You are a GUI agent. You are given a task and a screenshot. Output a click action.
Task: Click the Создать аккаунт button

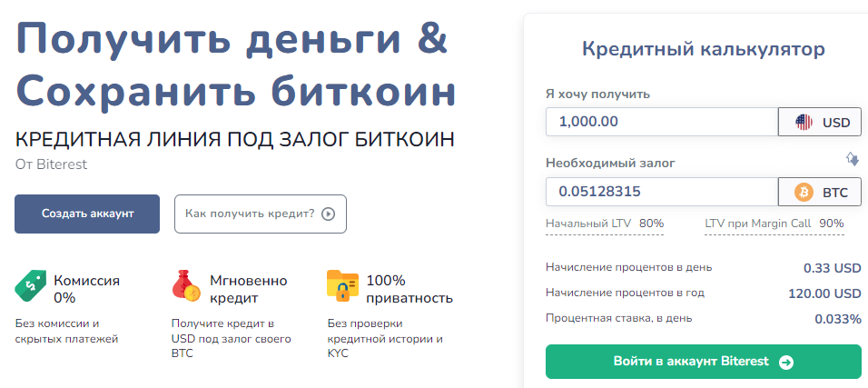pyautogui.click(x=87, y=214)
